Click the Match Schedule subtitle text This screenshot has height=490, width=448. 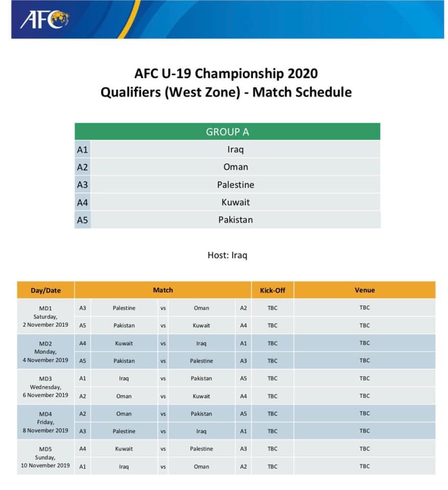302,92
